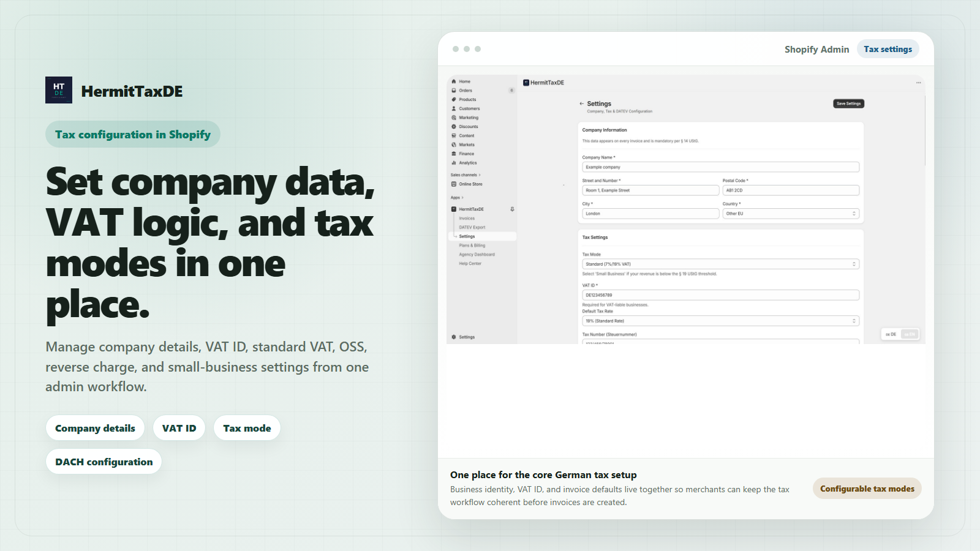This screenshot has width=980, height=551.
Task: Click the HermitTaxDE icon in app header
Action: coord(526,83)
